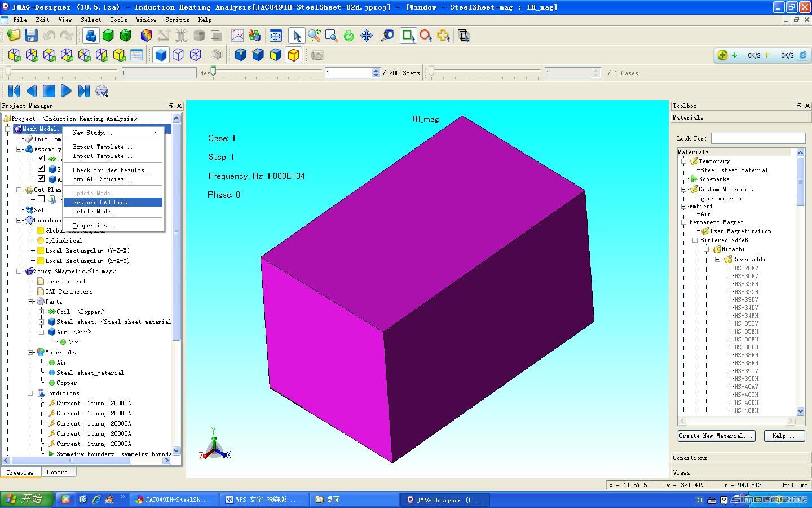Open the Scripts menu

pos(177,20)
